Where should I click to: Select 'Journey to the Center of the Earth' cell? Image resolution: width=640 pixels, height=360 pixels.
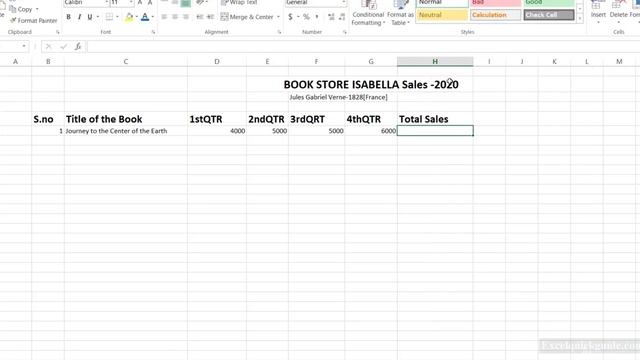126,131
